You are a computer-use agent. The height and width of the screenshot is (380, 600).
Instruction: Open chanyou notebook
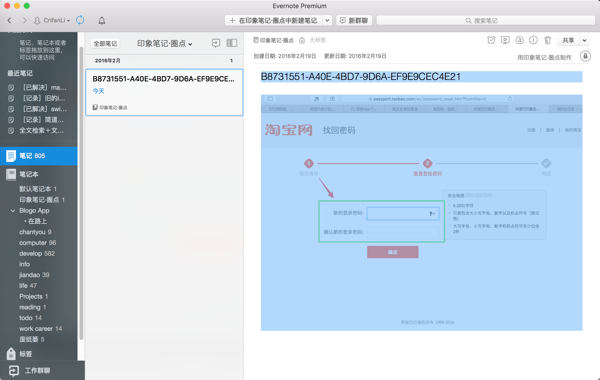point(35,232)
